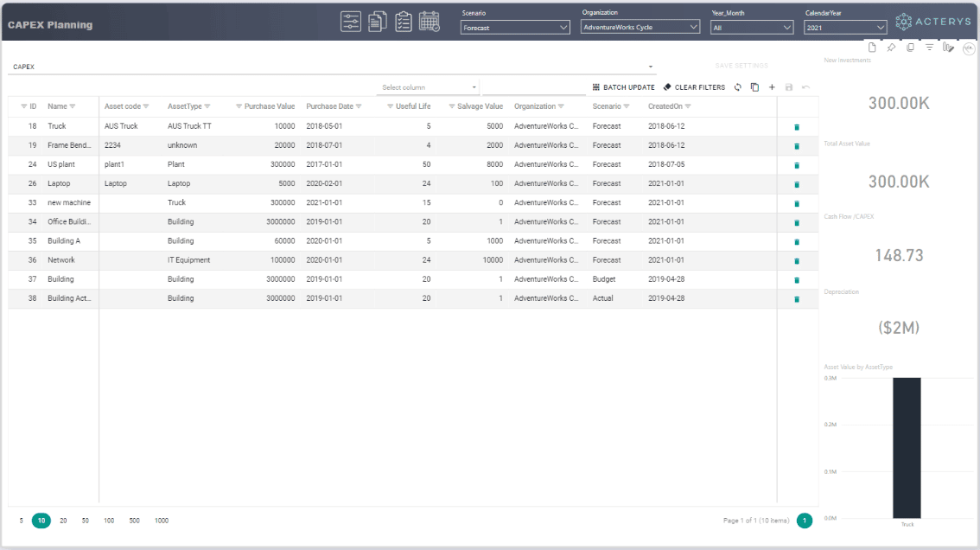Click the Purchase Value column header filter
The width and height of the screenshot is (980, 550).
tap(239, 106)
